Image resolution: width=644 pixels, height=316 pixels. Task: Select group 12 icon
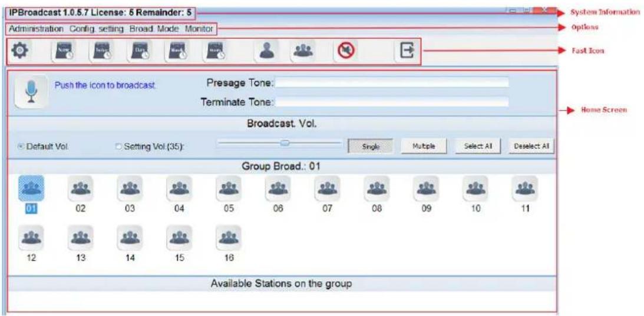pos(31,238)
